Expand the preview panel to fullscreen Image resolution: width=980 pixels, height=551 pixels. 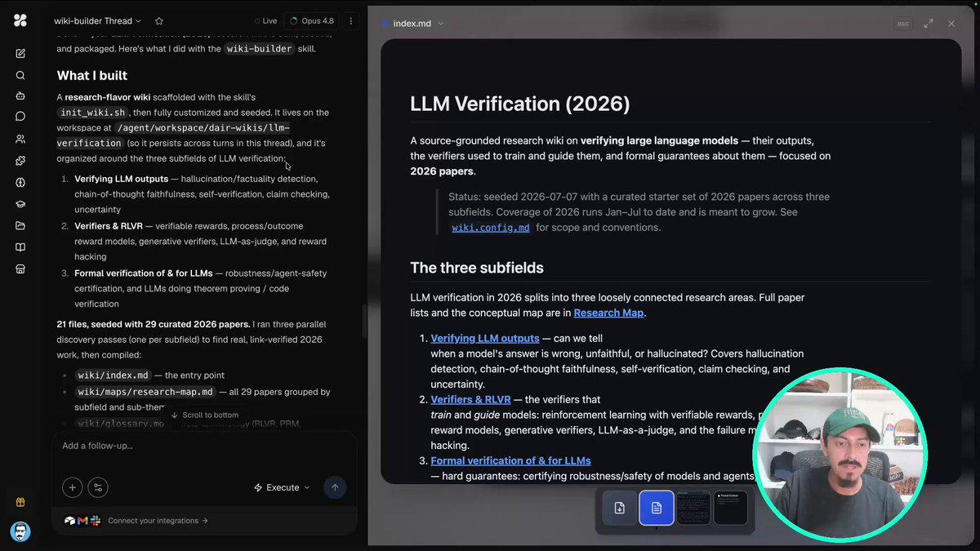coord(929,24)
